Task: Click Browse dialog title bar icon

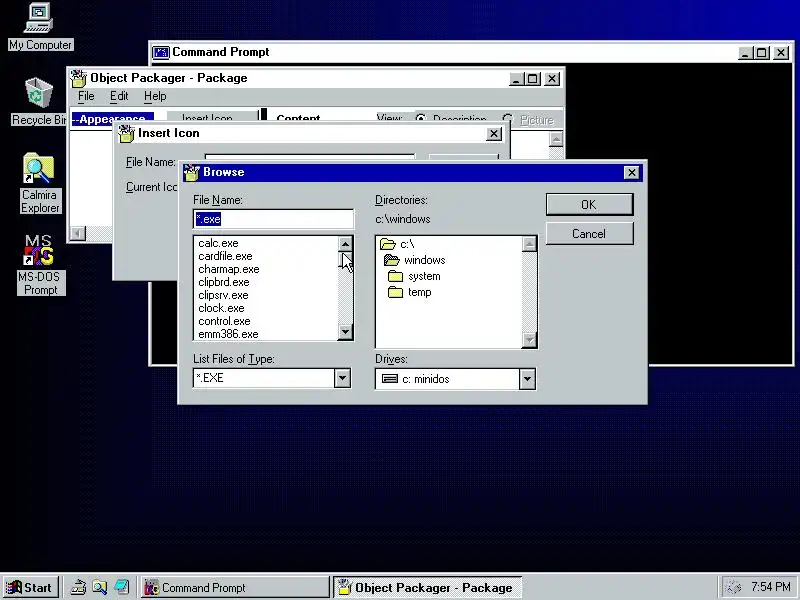Action: pyautogui.click(x=191, y=172)
